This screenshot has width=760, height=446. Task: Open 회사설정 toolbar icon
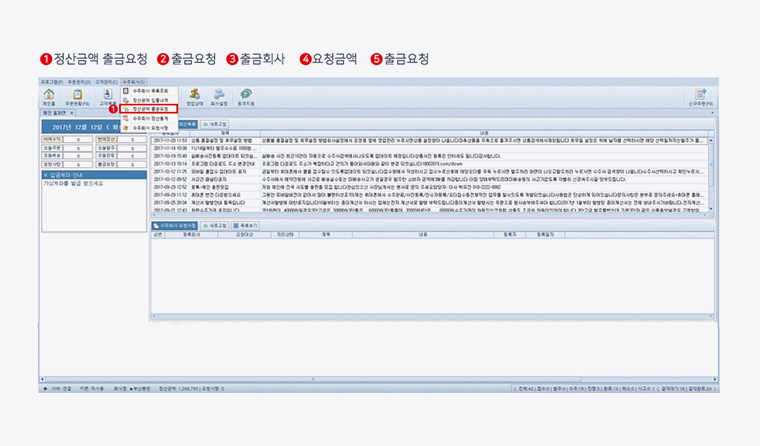[218, 96]
